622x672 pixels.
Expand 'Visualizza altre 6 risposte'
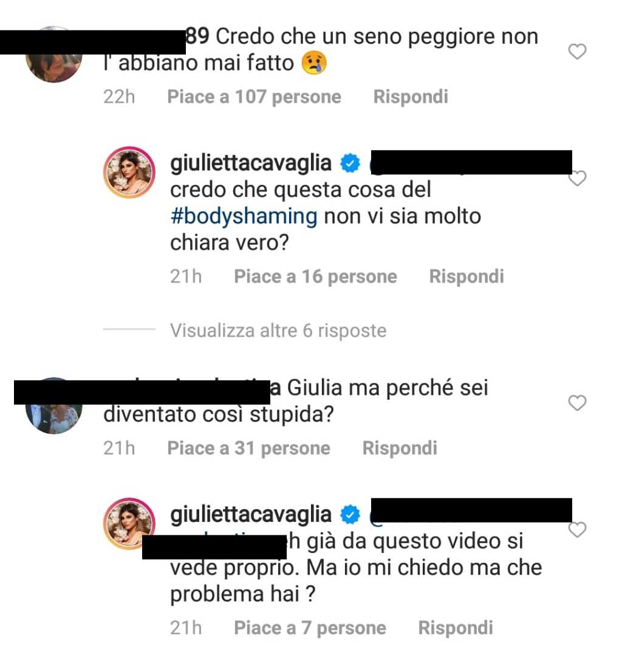pyautogui.click(x=278, y=331)
